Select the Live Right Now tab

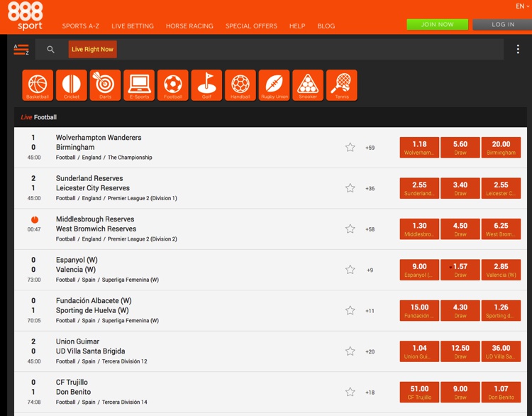pos(93,49)
